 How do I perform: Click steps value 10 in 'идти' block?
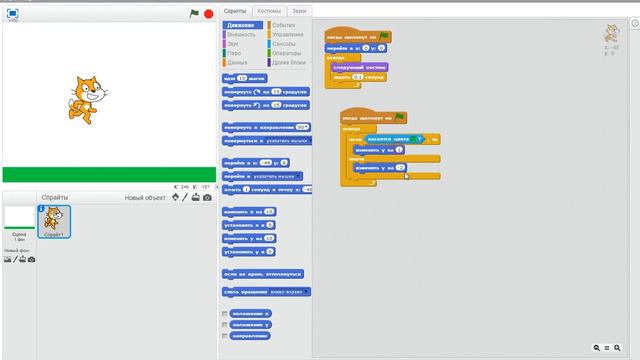[x=242, y=78]
